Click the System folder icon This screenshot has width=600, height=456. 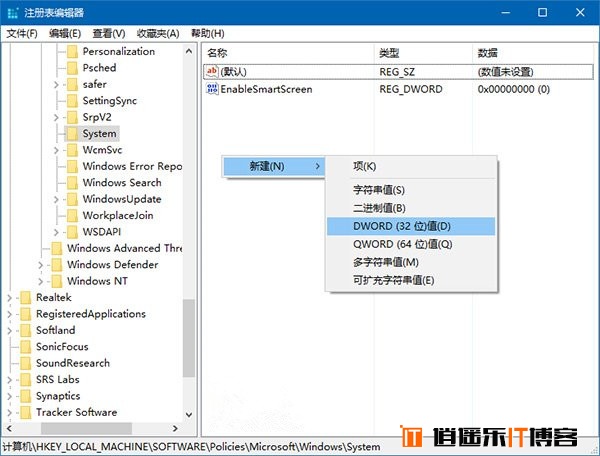[x=72, y=134]
